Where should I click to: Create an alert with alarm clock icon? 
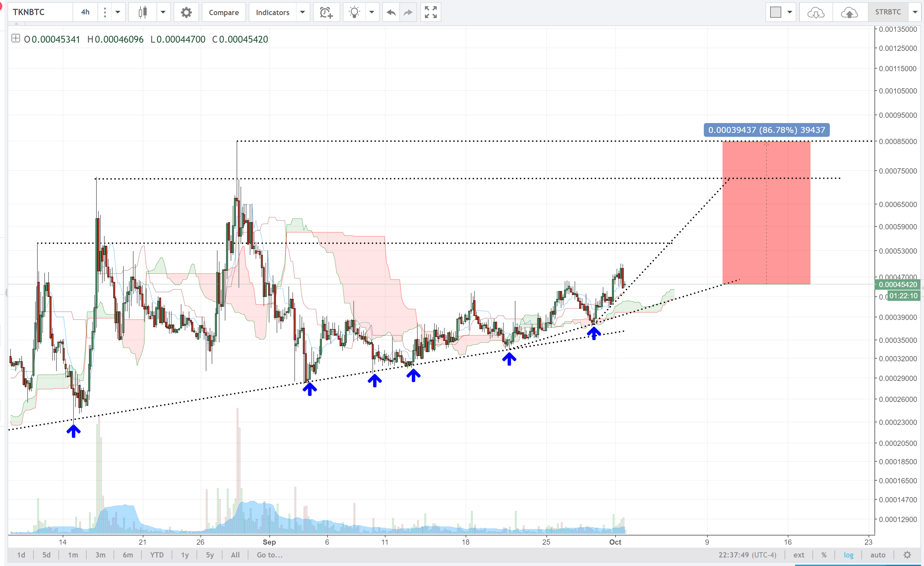coord(326,12)
